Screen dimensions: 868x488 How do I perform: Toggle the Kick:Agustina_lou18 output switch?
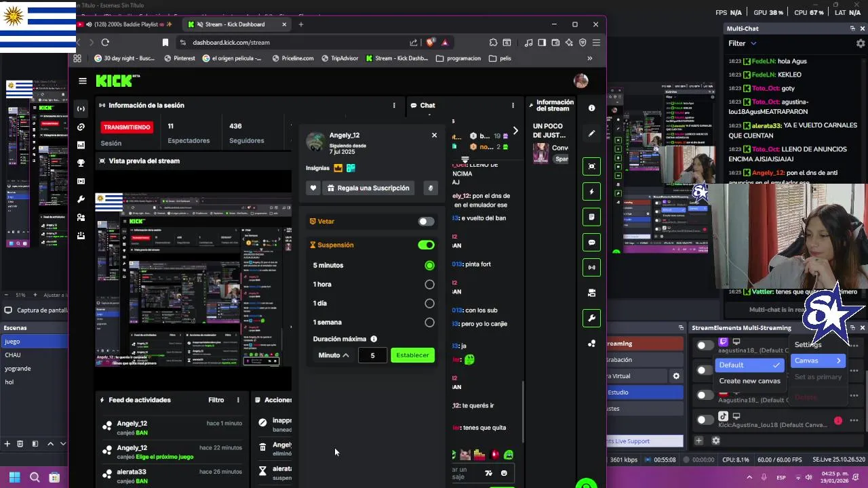coord(704,420)
